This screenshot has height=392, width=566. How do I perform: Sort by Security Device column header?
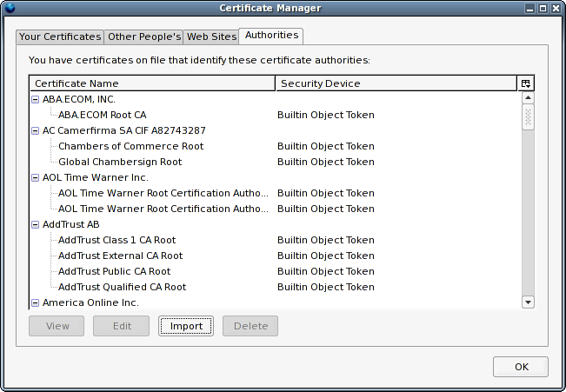tap(396, 83)
